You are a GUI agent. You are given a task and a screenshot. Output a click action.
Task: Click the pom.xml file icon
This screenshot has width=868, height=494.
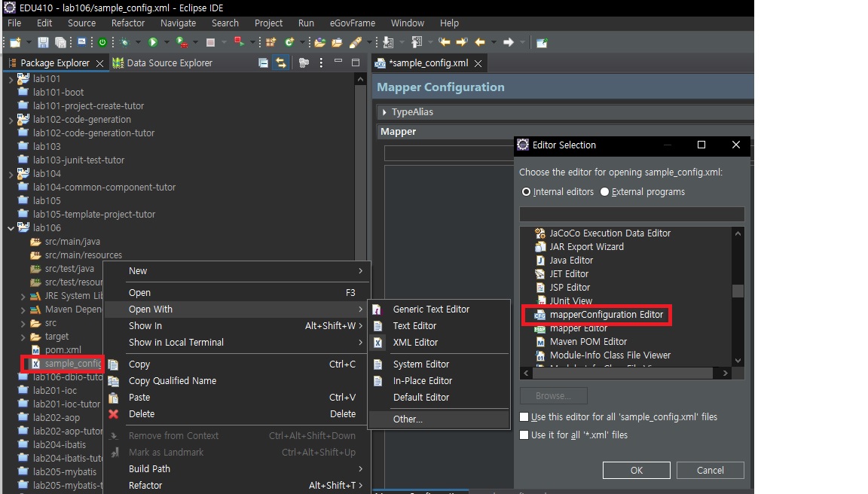pyautogui.click(x=36, y=350)
